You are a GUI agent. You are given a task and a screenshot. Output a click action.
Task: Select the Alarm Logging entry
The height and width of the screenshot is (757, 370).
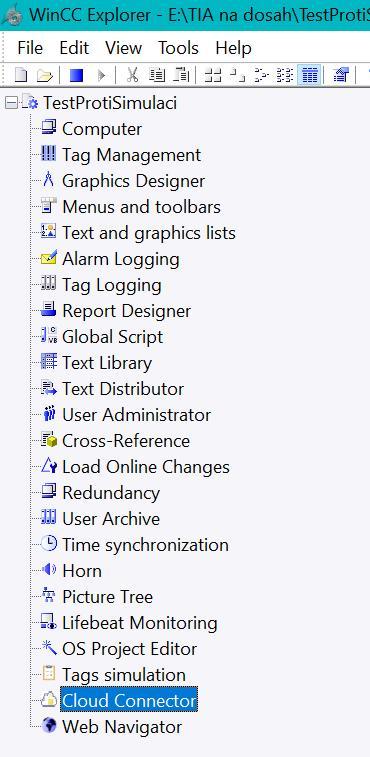(x=121, y=259)
